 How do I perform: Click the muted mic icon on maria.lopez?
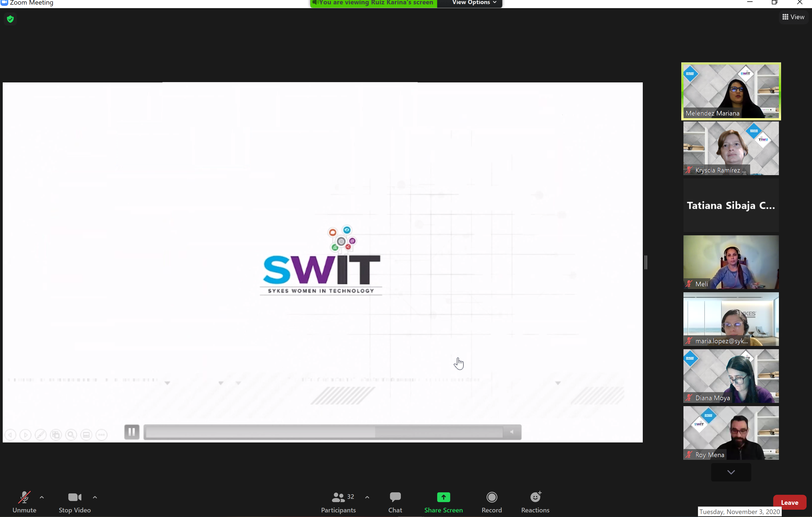pyautogui.click(x=689, y=341)
